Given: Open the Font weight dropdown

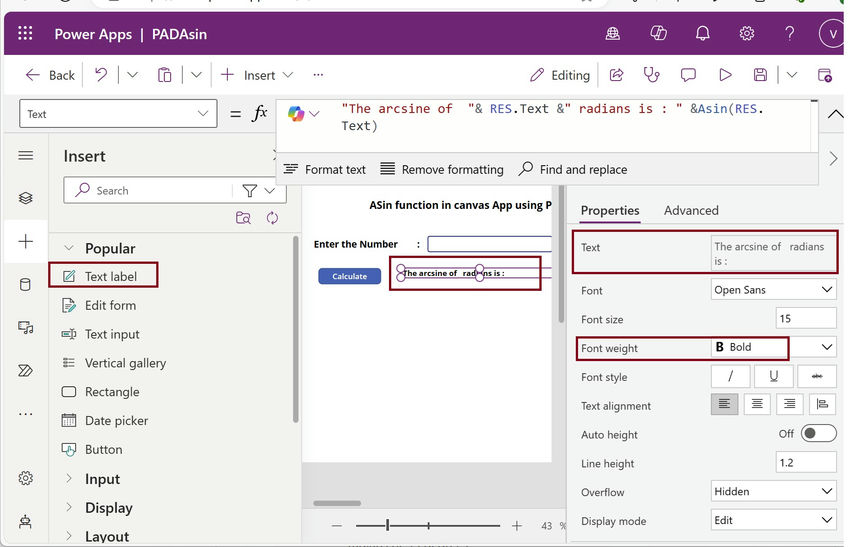Looking at the screenshot, I should (774, 347).
